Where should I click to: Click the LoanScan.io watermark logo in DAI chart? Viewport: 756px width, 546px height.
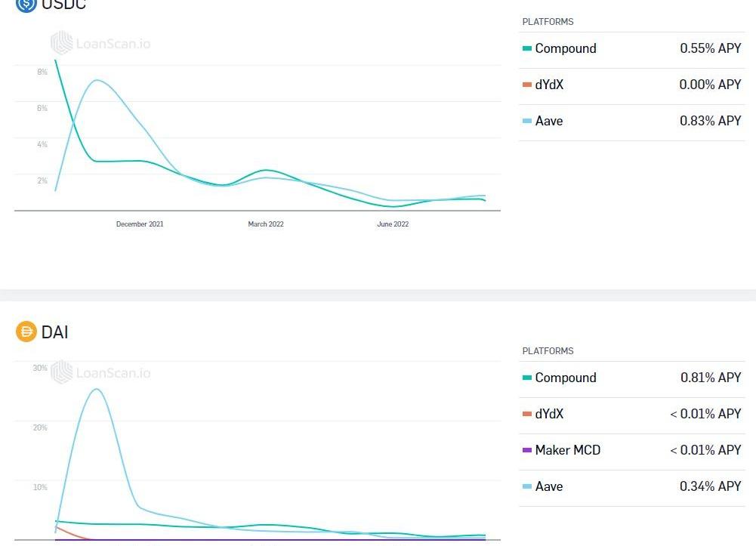click(x=62, y=372)
